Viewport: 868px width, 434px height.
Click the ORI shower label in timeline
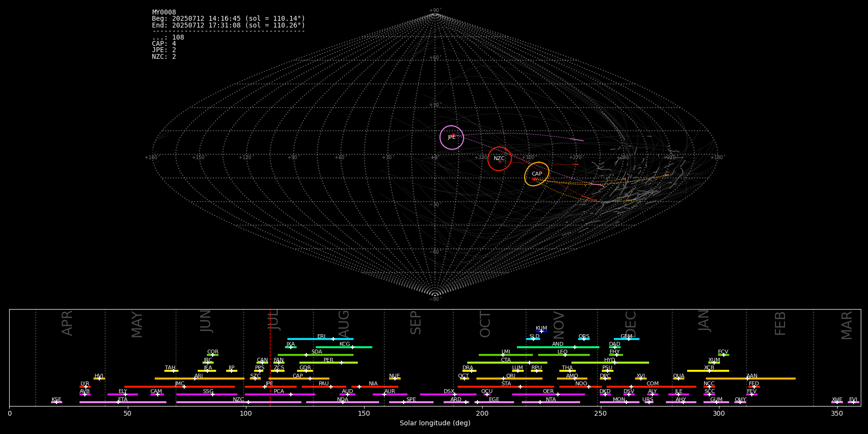pos(511,376)
